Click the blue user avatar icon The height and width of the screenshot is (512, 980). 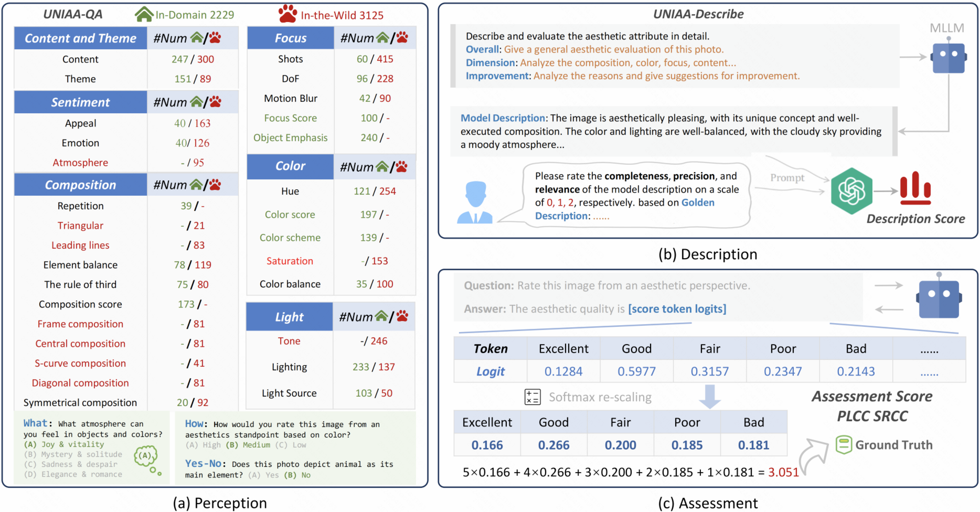click(475, 202)
